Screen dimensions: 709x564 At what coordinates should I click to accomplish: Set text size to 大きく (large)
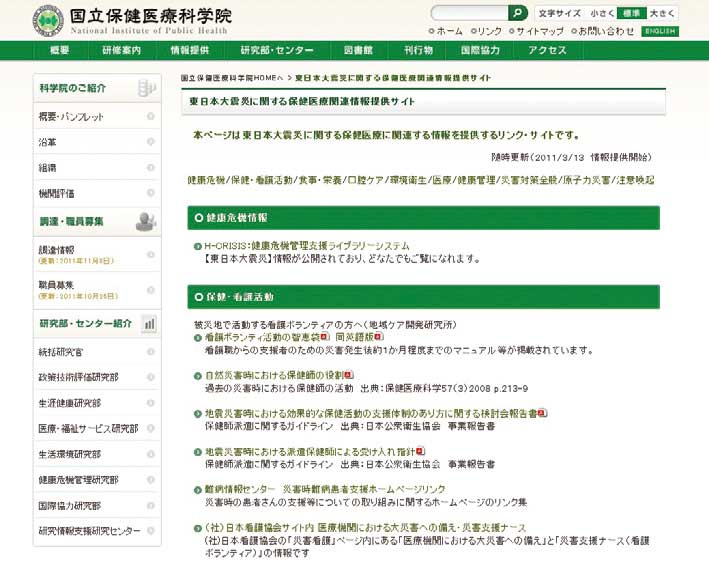click(661, 13)
